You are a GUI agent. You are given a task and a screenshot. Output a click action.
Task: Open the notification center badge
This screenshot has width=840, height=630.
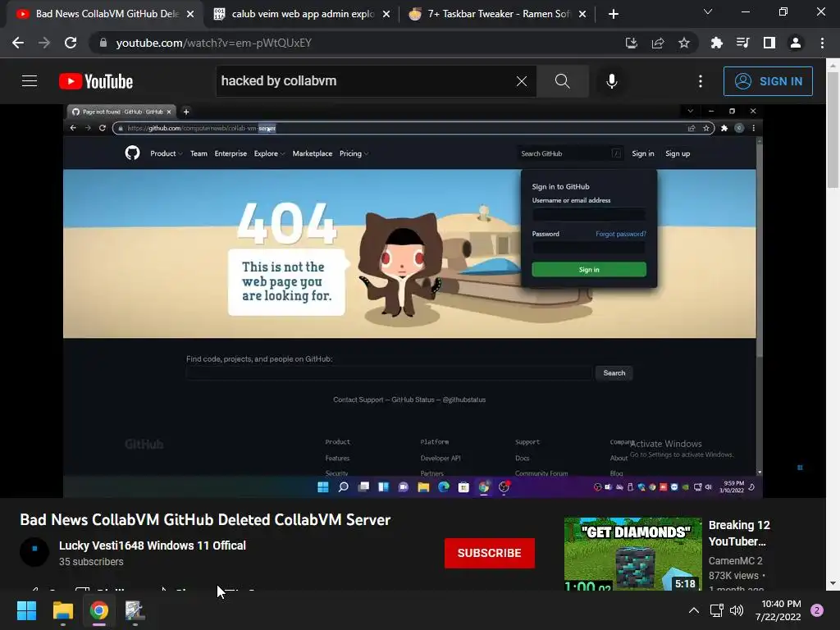(816, 610)
